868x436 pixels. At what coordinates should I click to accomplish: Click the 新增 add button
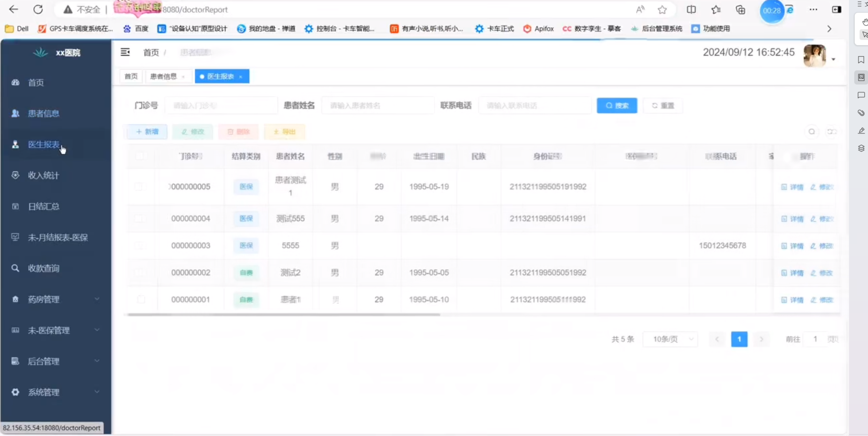click(x=147, y=131)
